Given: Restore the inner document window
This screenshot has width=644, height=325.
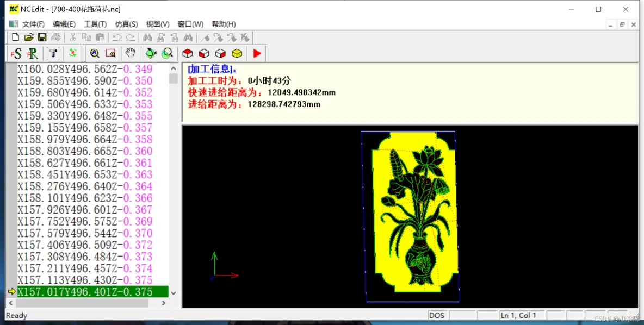Looking at the screenshot, I should click(x=622, y=24).
